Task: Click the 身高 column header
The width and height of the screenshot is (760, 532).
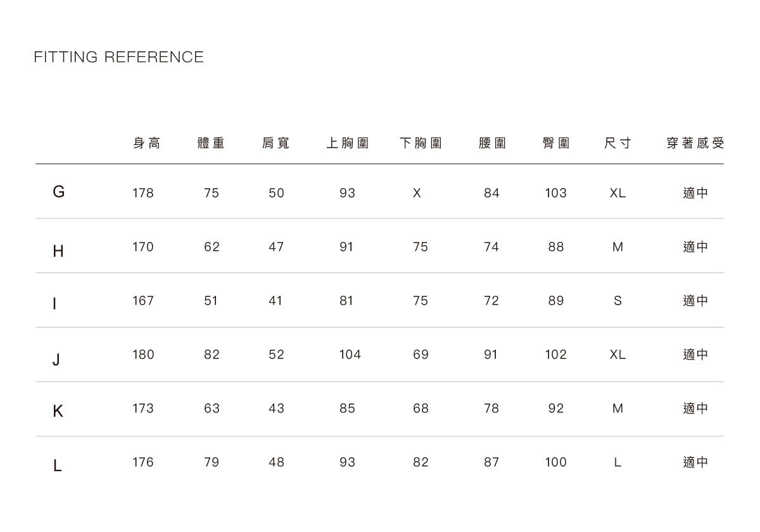Action: [146, 144]
